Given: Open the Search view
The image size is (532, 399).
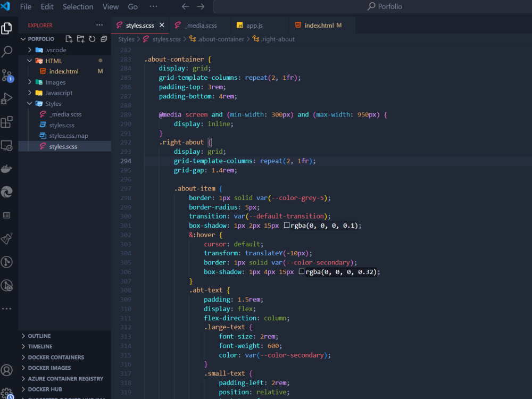Looking at the screenshot, I should tap(8, 51).
